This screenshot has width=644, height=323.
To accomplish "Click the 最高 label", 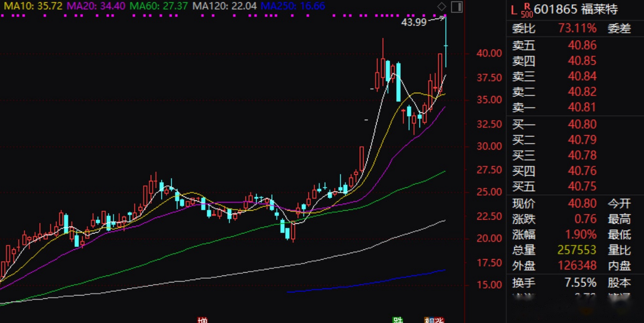I will 619,219.
